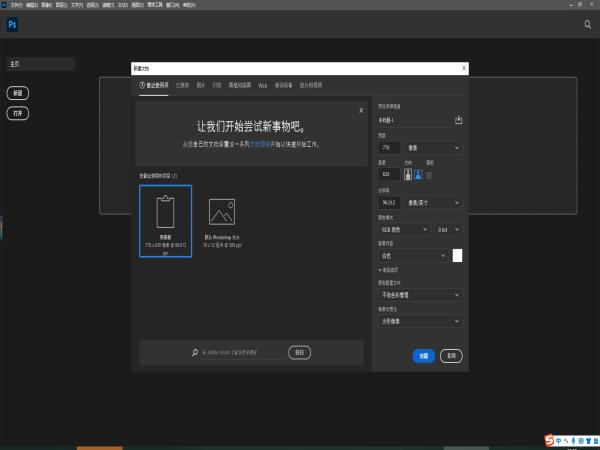Click the search magnifier in top right
Image resolution: width=600 pixels, height=450 pixels.
tap(587, 23)
